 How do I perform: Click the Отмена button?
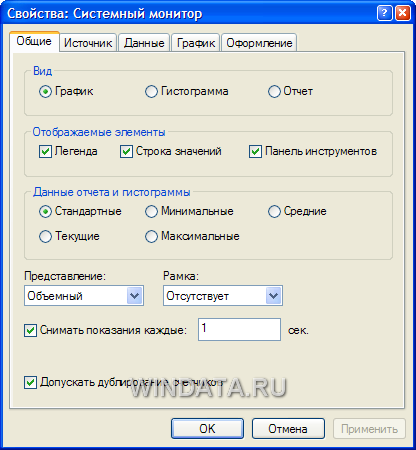point(288,429)
